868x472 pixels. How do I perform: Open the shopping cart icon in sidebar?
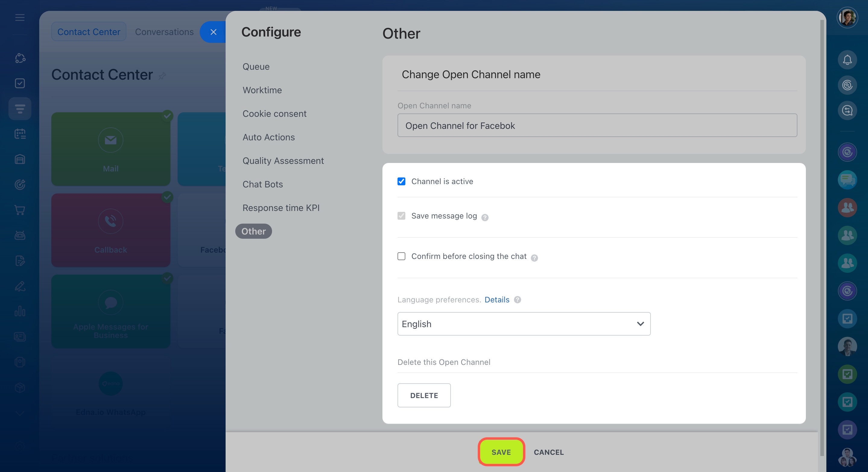pyautogui.click(x=20, y=210)
